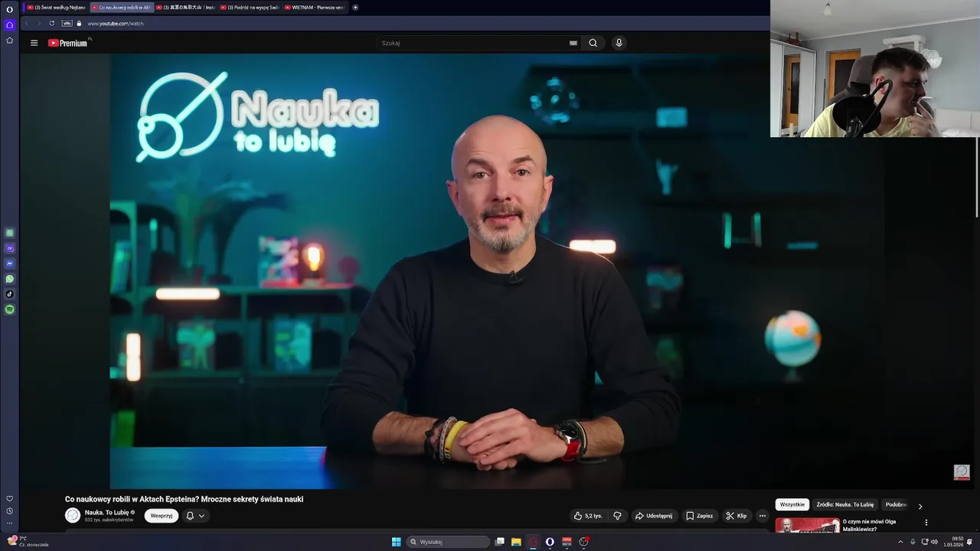This screenshot has height=551, width=980.
Task: Open the notification bell dropdown for channel
Action: click(195, 516)
